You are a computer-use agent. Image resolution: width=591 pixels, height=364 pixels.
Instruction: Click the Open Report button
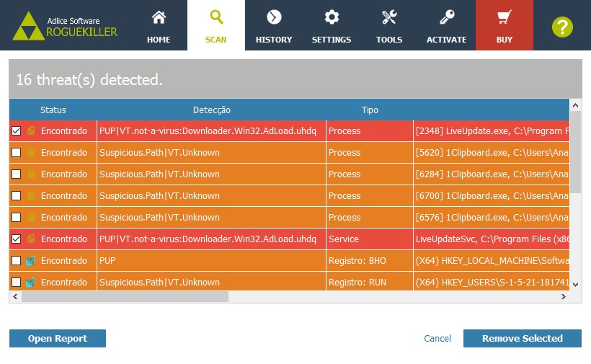click(x=58, y=338)
